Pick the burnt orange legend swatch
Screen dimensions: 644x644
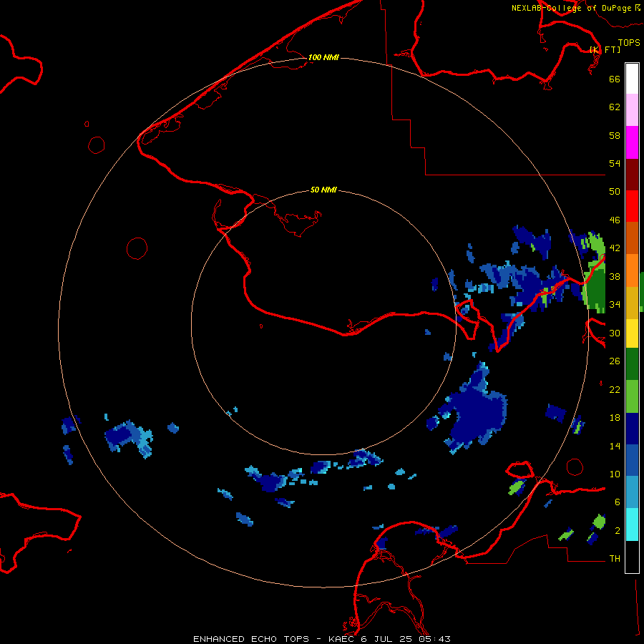click(x=632, y=238)
